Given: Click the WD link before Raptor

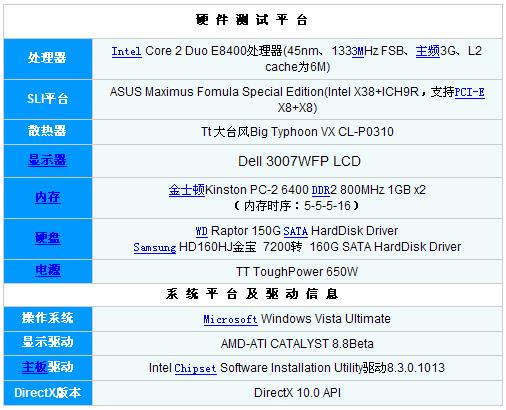Looking at the screenshot, I should tap(201, 231).
